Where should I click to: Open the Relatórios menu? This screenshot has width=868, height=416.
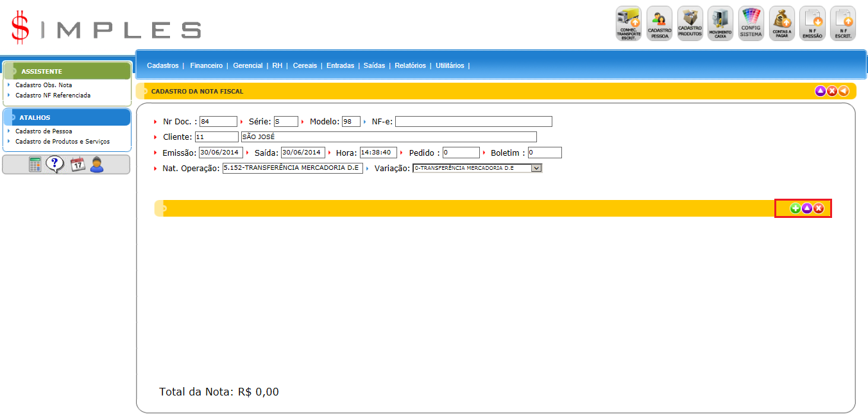410,65
